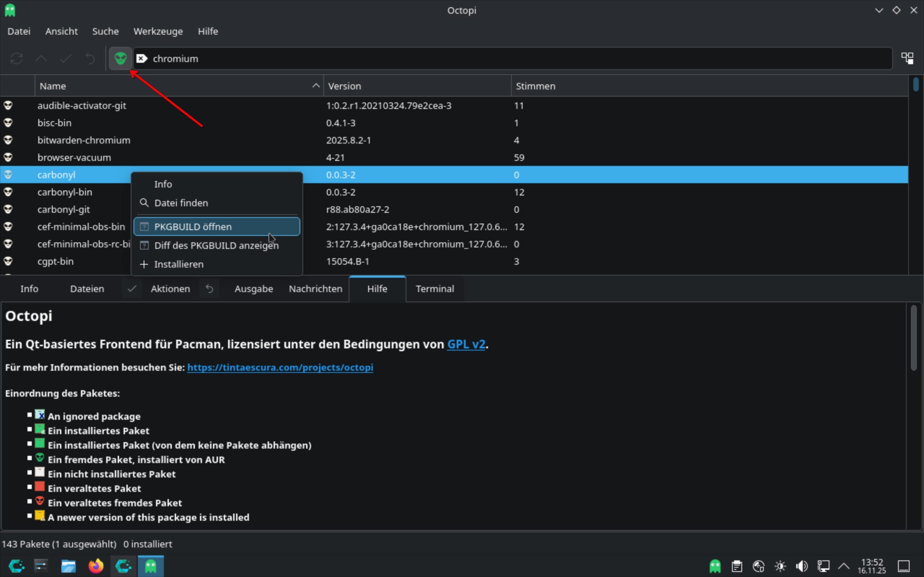Click the sync database refresh icon
This screenshot has height=577, width=924.
pyautogui.click(x=16, y=58)
